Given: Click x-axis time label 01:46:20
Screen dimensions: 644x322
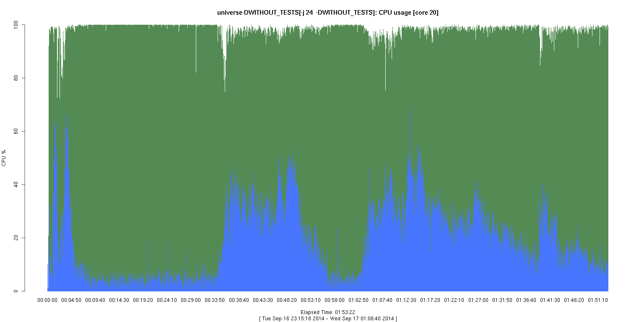Looking at the screenshot, I should tap(574, 300).
